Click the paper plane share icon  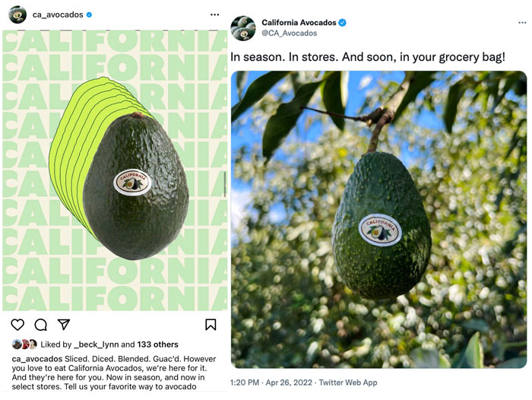[65, 325]
